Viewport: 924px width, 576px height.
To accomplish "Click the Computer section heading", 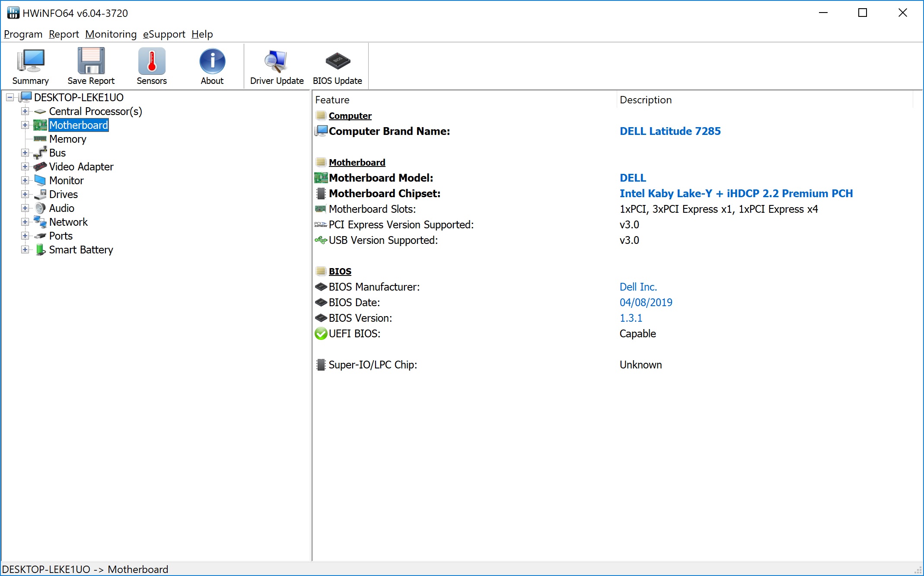I will [350, 115].
